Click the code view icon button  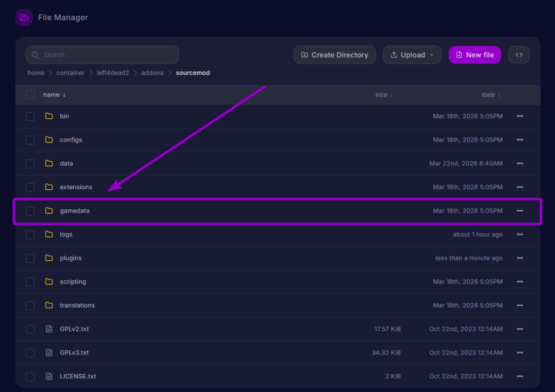pyautogui.click(x=519, y=55)
